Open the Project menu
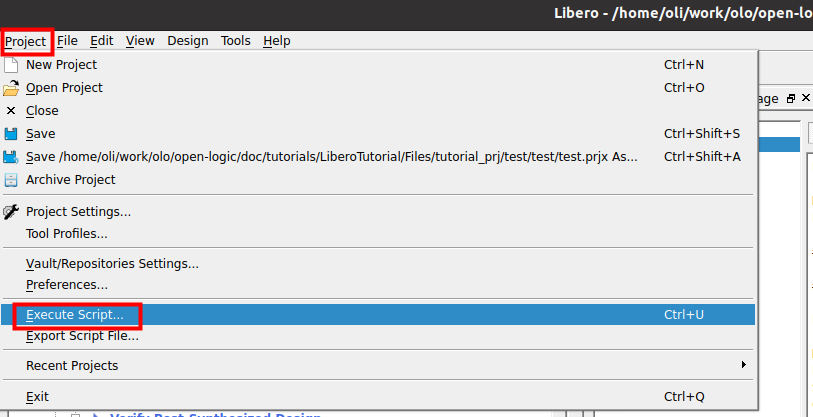 [x=26, y=41]
